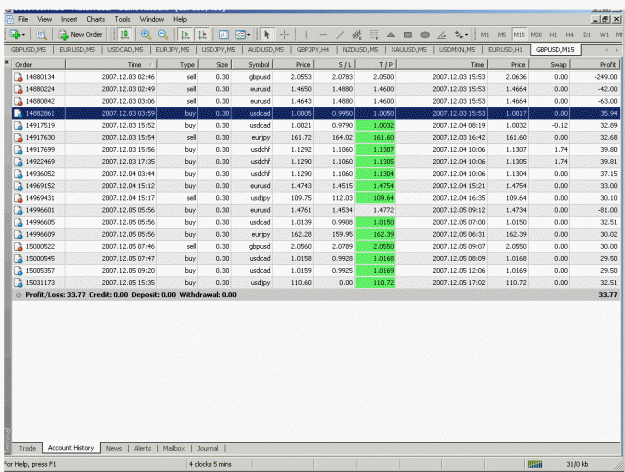Select the Rectangle shape tool
Viewport: 625px width, 472px height.
[408, 35]
